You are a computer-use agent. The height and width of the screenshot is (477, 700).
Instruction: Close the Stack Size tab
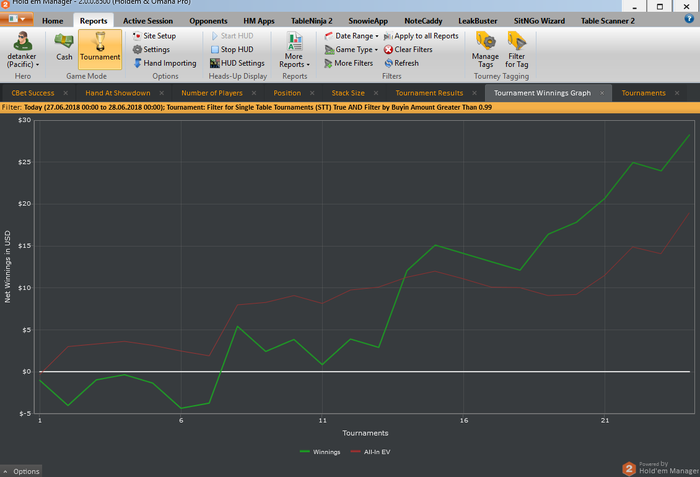(x=376, y=93)
